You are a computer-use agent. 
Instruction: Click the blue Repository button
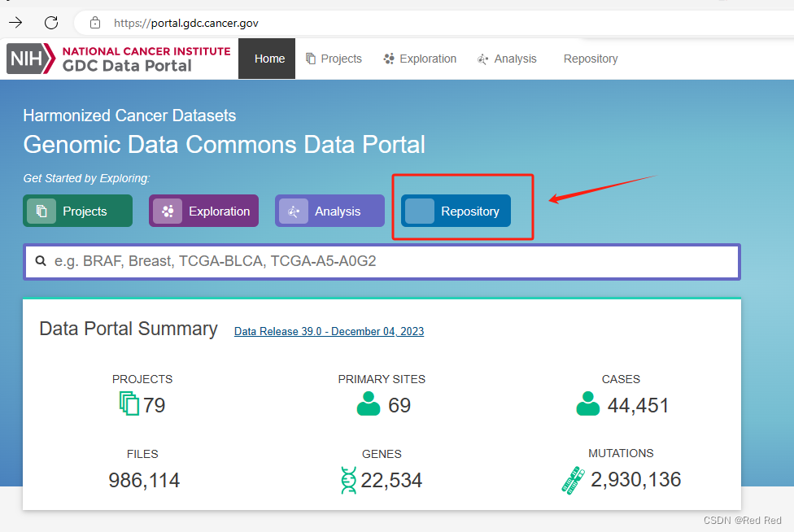click(x=456, y=211)
